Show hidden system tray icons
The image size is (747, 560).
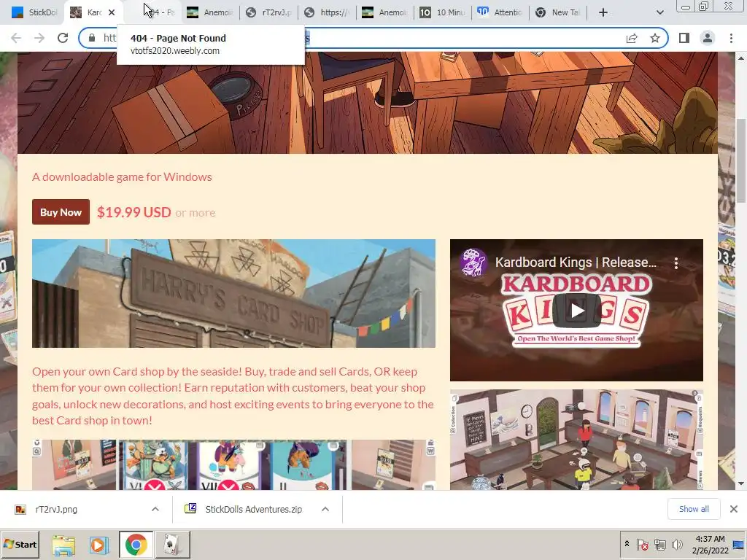click(627, 544)
